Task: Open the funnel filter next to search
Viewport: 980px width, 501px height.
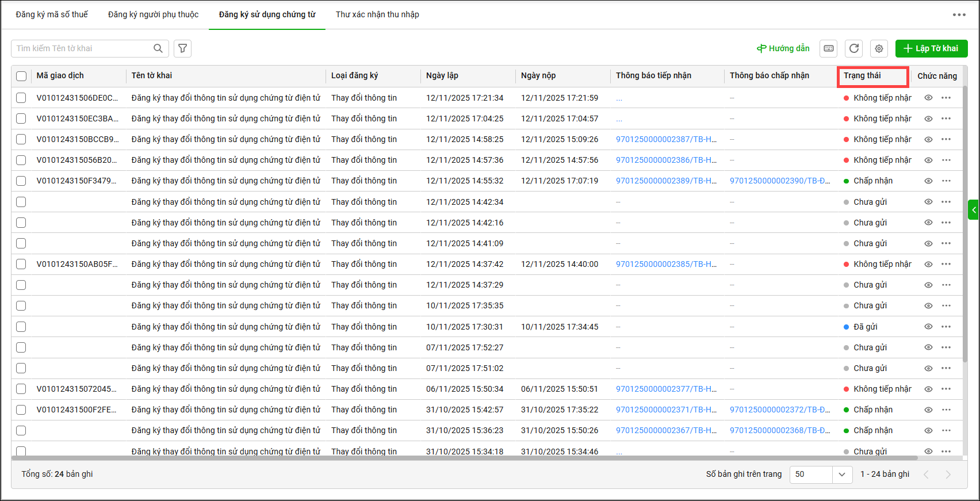Action: click(x=182, y=48)
